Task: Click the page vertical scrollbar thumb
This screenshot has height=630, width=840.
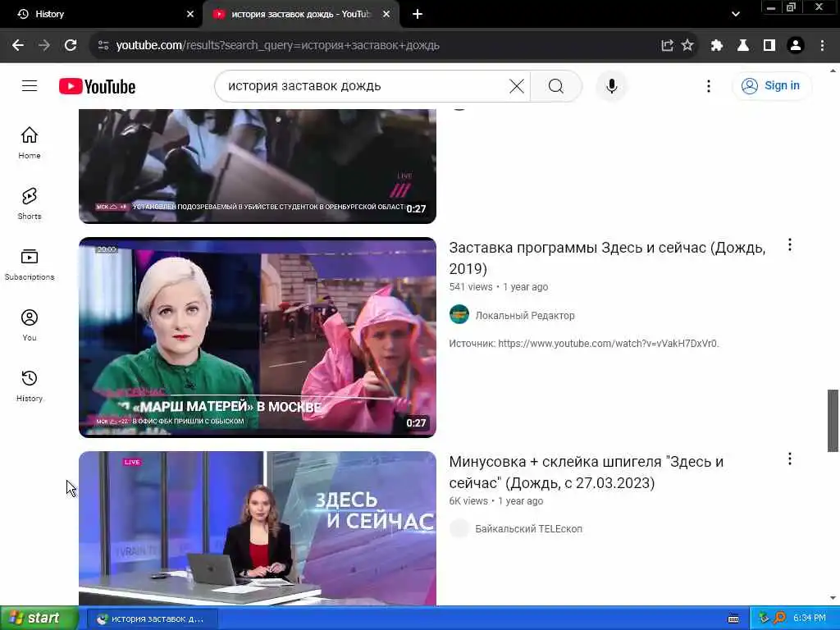Action: point(833,421)
